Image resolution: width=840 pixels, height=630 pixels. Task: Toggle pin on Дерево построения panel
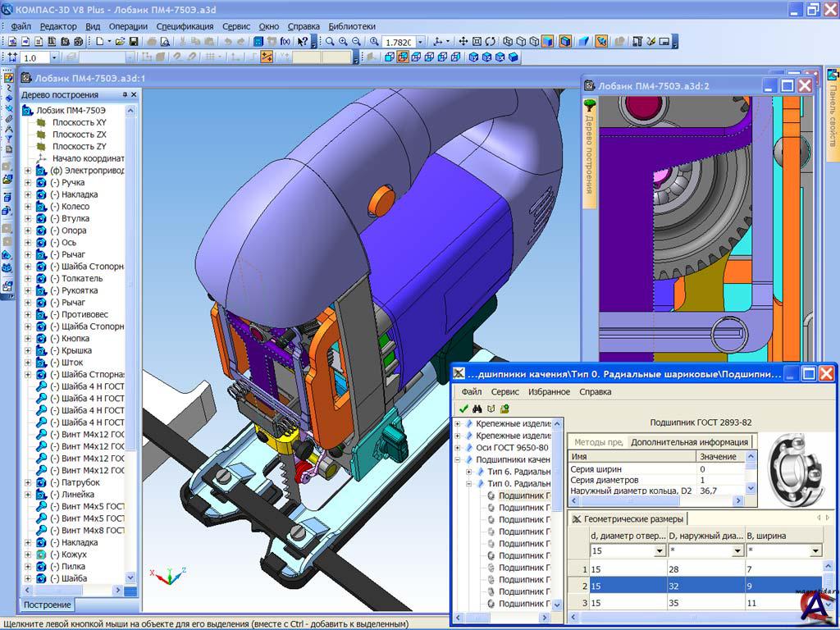[x=126, y=94]
